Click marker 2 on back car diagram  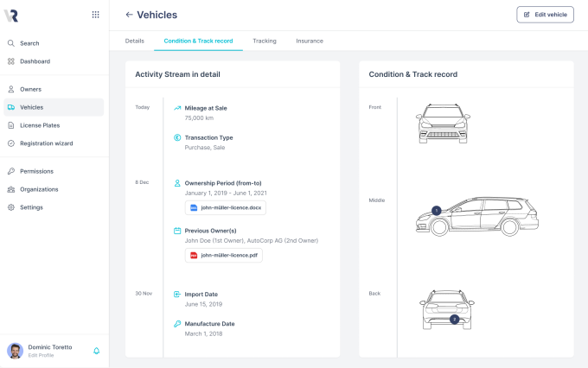coord(454,319)
